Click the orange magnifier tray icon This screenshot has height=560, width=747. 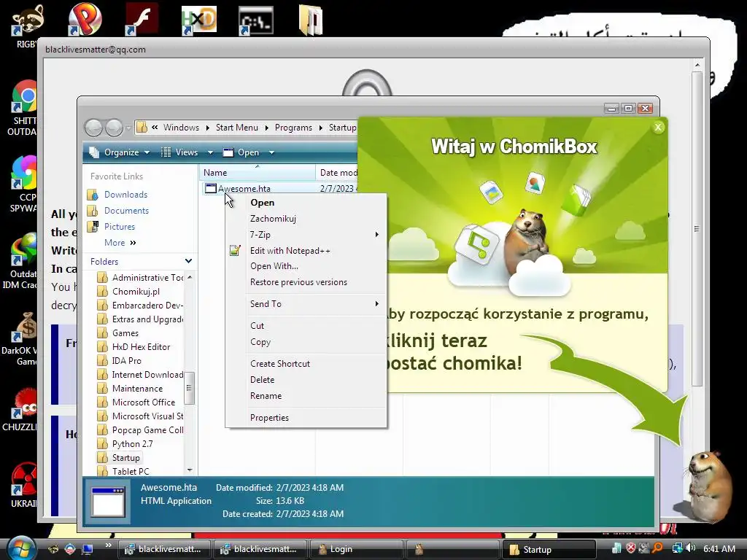[658, 548]
